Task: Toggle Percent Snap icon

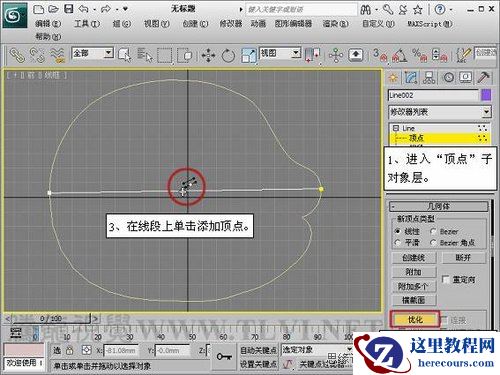Action: 419,55
